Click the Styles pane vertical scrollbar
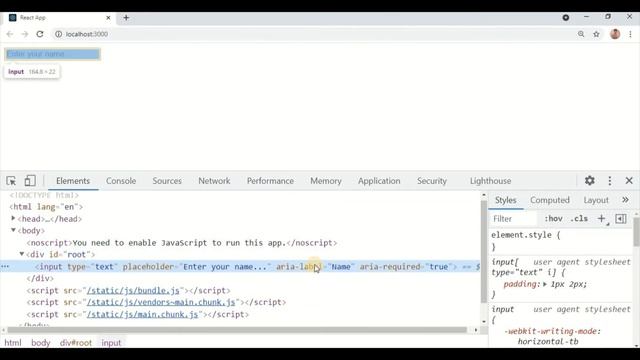This screenshot has height=360, width=640. coord(636,231)
